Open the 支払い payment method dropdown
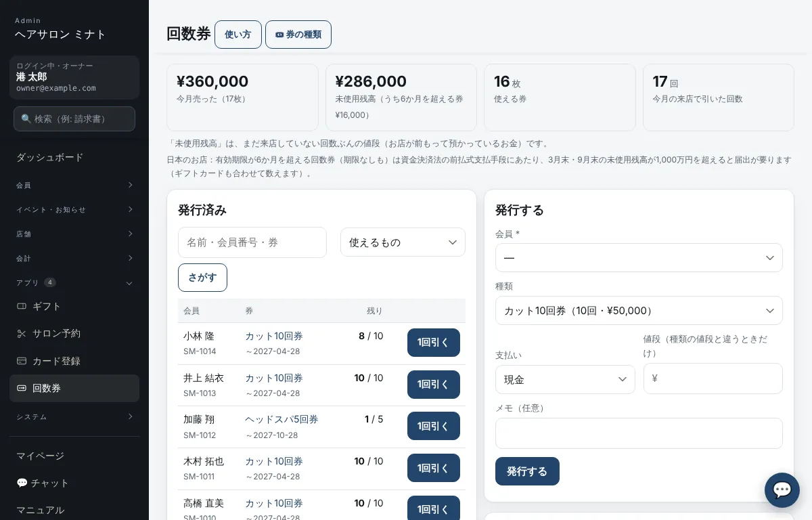 [565, 380]
